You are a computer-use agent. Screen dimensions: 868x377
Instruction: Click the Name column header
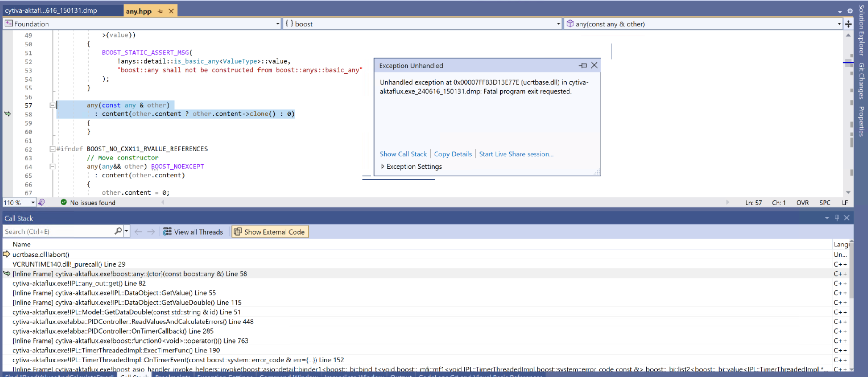click(22, 244)
